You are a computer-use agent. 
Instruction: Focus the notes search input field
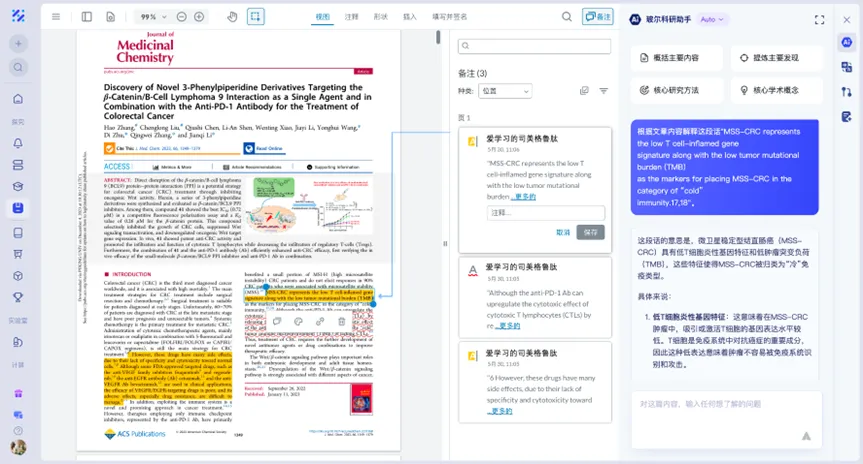coord(534,46)
